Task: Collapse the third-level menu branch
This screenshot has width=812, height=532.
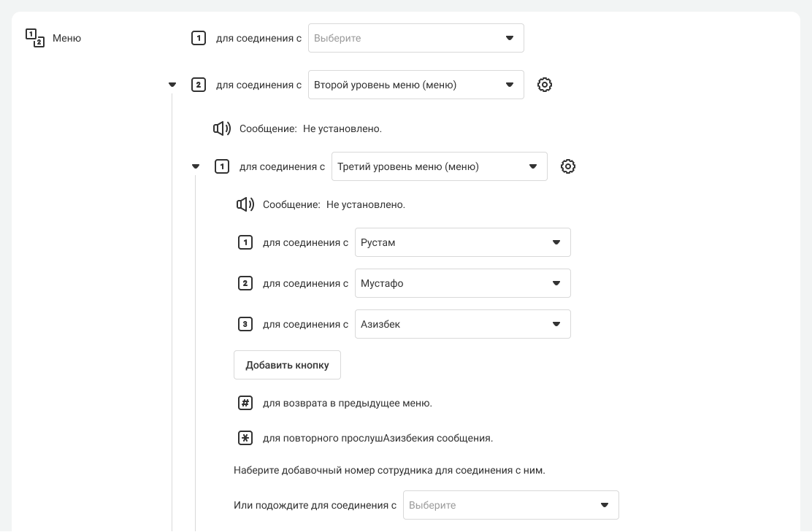Action: pos(196,166)
